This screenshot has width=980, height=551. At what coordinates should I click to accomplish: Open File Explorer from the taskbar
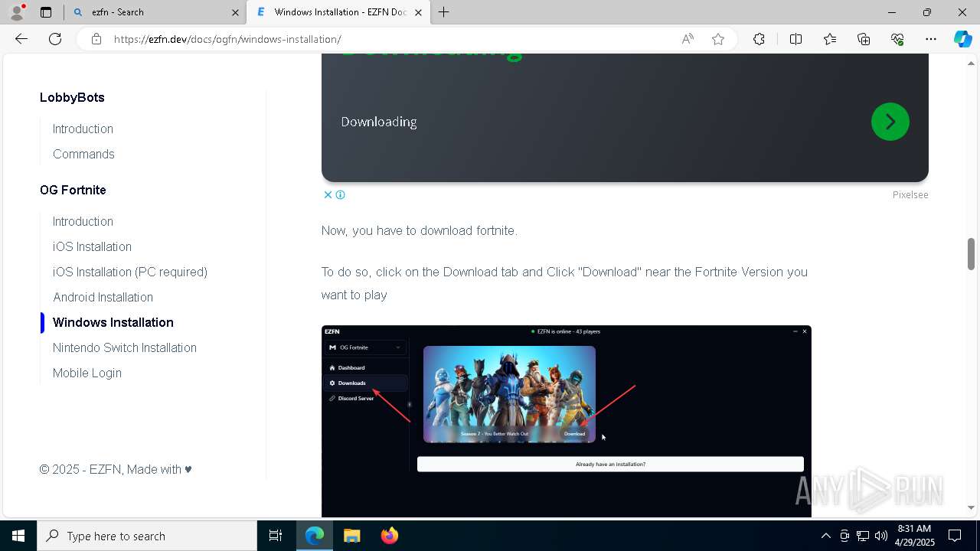[x=351, y=536]
